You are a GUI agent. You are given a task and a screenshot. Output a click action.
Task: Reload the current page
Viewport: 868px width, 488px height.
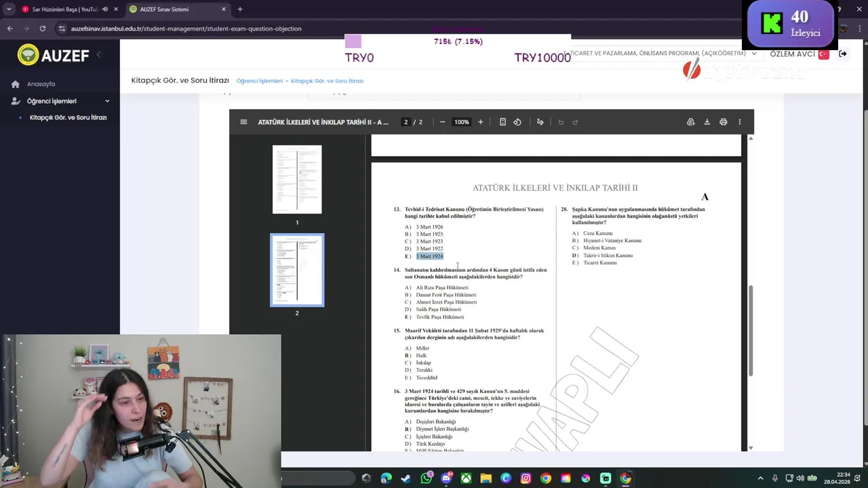point(43,28)
